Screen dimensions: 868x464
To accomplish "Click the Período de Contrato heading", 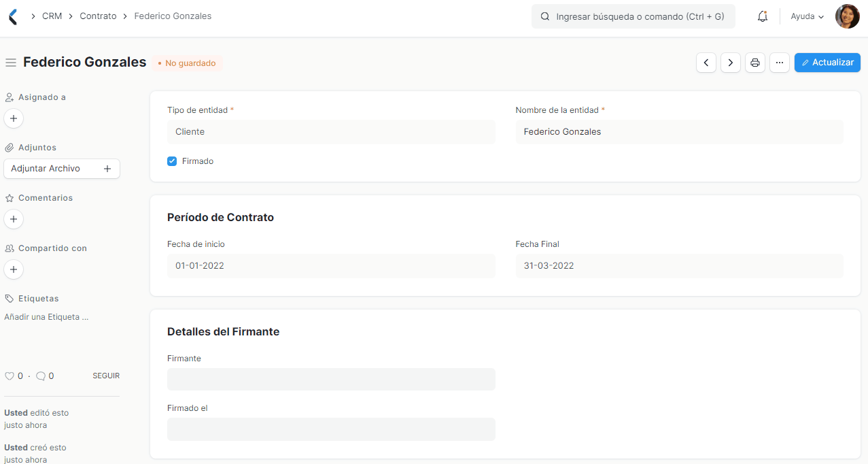I will [x=220, y=218].
